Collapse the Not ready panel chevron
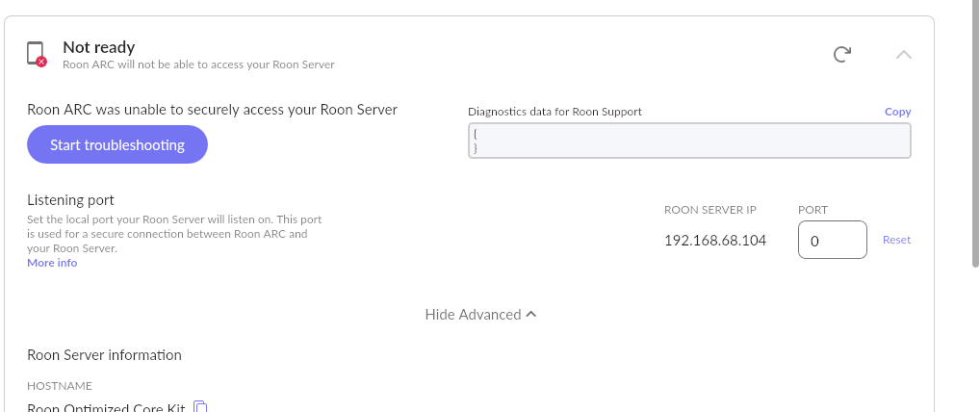Image resolution: width=980 pixels, height=412 pixels. coord(904,55)
